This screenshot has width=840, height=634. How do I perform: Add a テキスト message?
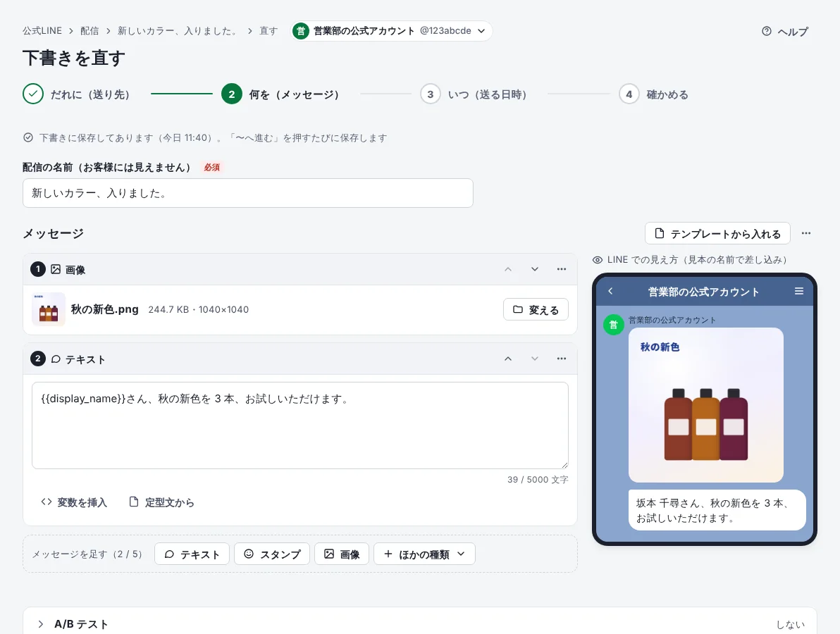(x=192, y=554)
